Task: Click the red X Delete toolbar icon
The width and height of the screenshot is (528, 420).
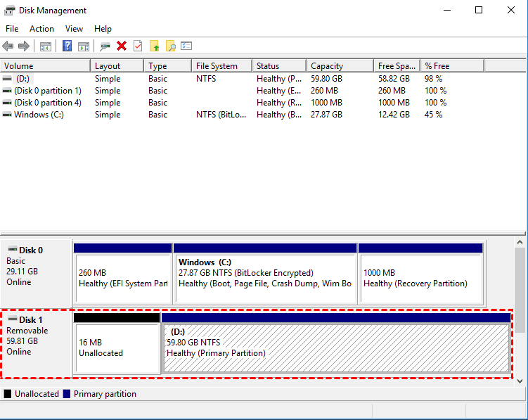Action: click(x=122, y=46)
